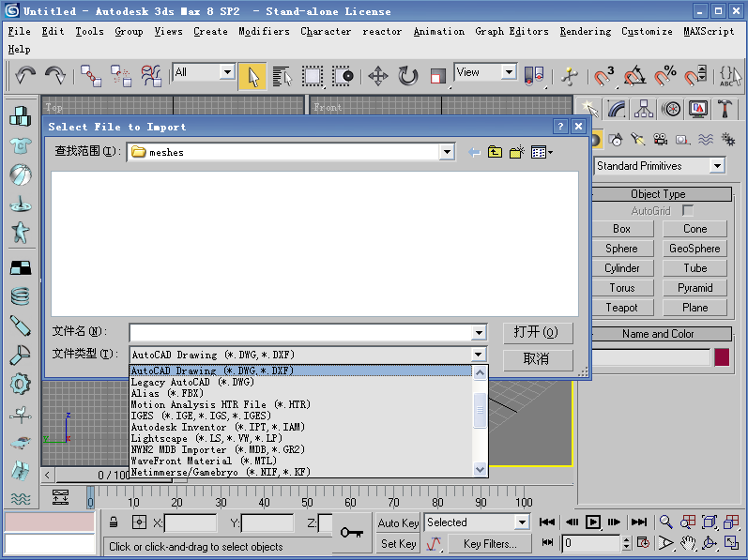Image resolution: width=748 pixels, height=560 pixels.
Task: Show Shapes category in Create panel
Action: click(616, 140)
